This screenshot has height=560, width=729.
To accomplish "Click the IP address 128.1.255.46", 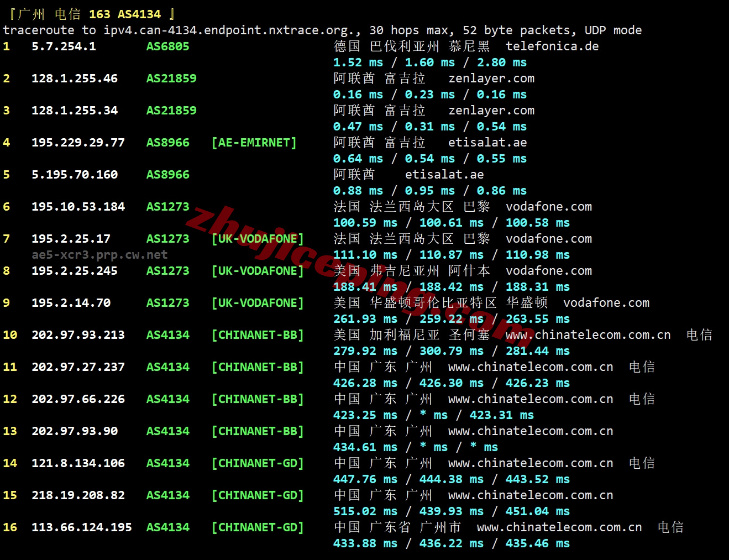I will [75, 78].
